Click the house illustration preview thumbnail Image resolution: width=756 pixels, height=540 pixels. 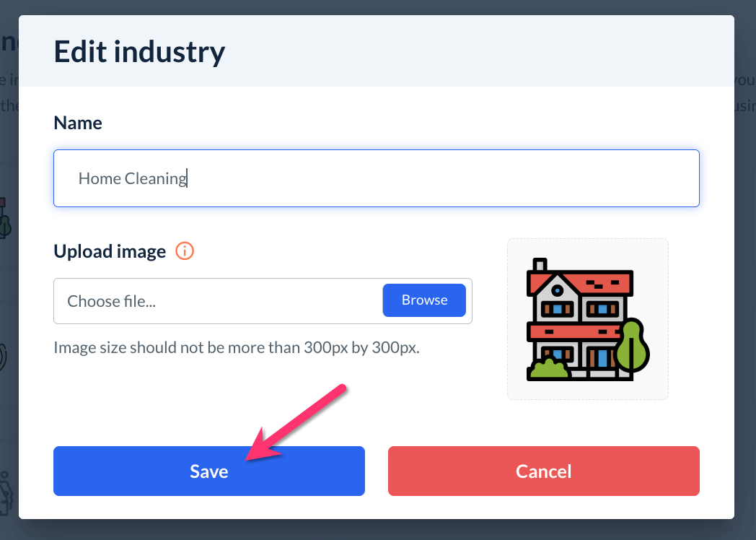[587, 319]
